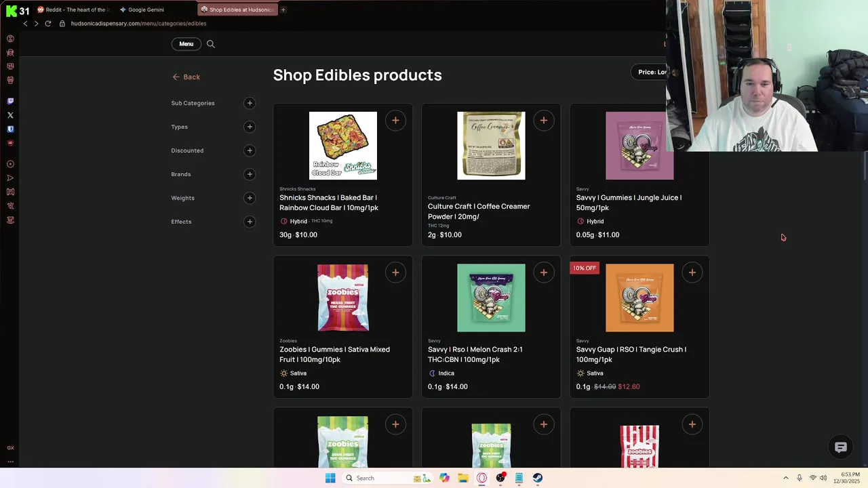Viewport: 868px width, 488px height.
Task: Expand the Discounted filter
Action: 250,150
